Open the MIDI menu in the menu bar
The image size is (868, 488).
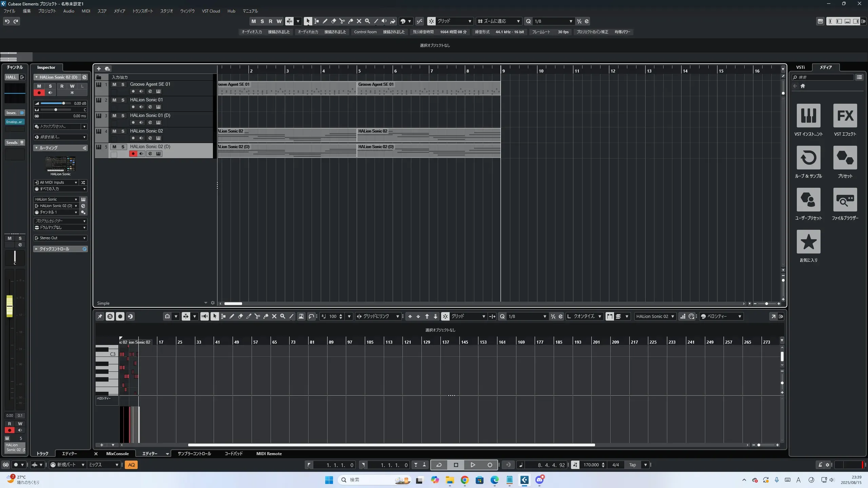86,11
